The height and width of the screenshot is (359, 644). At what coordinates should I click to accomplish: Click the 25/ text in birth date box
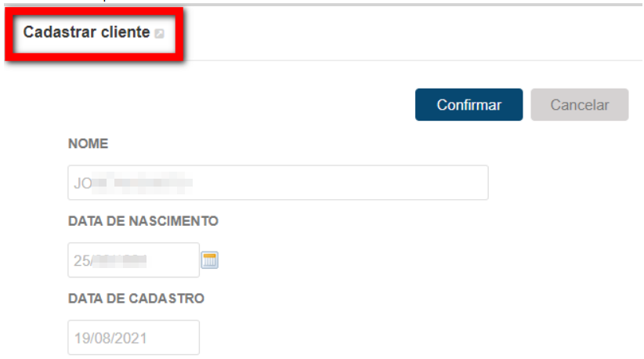(x=83, y=260)
